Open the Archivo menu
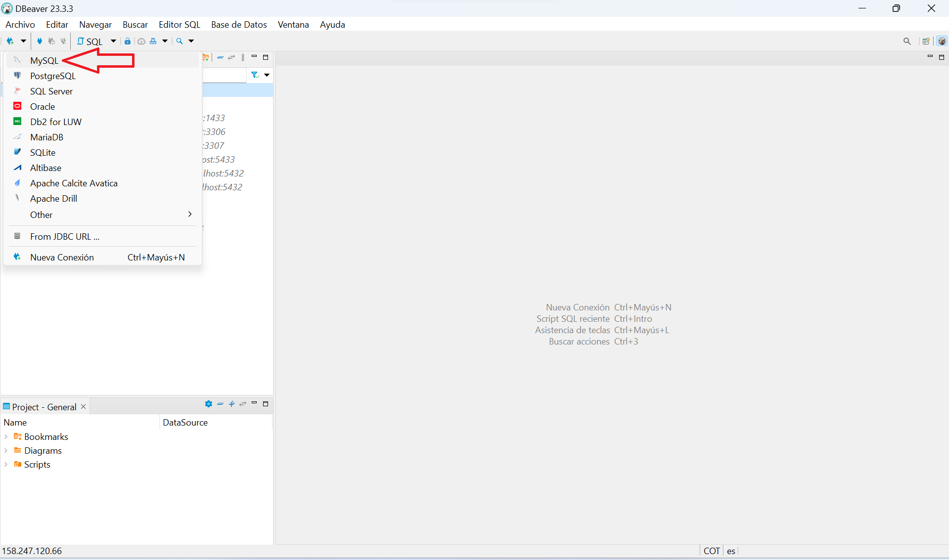Viewport: 949px width, 560px height. coord(20,24)
